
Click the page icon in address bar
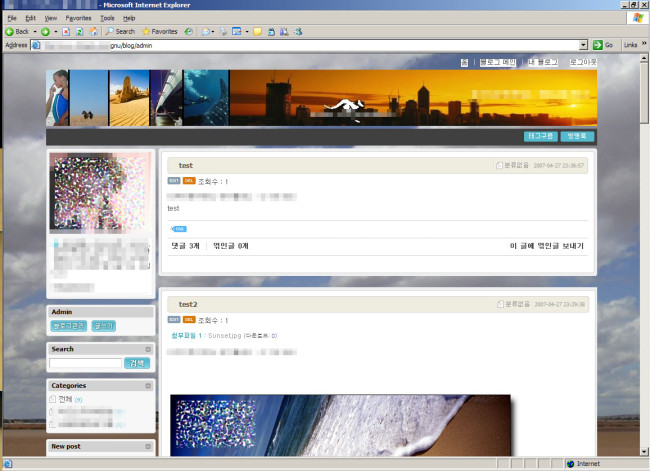pyautogui.click(x=36, y=45)
